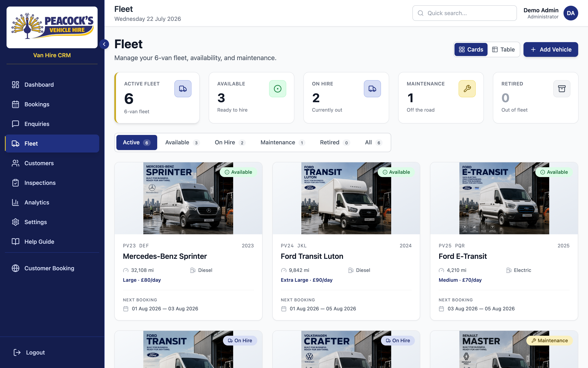Open the Inspections page
The width and height of the screenshot is (588, 368).
[x=52, y=183]
